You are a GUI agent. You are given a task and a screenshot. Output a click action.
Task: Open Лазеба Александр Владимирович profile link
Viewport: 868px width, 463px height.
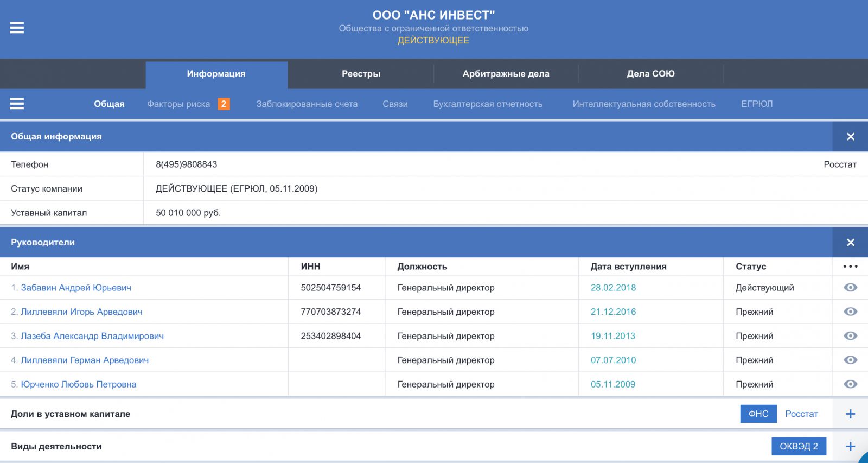point(92,336)
